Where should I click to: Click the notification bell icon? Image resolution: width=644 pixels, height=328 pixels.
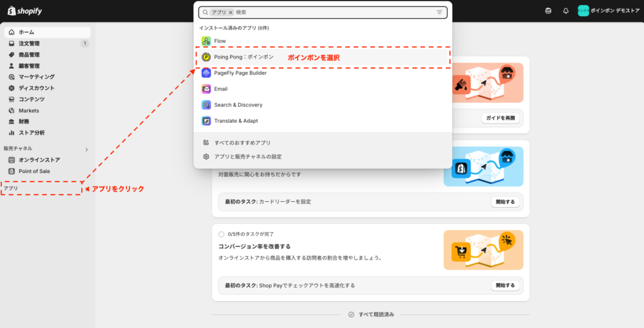565,11
